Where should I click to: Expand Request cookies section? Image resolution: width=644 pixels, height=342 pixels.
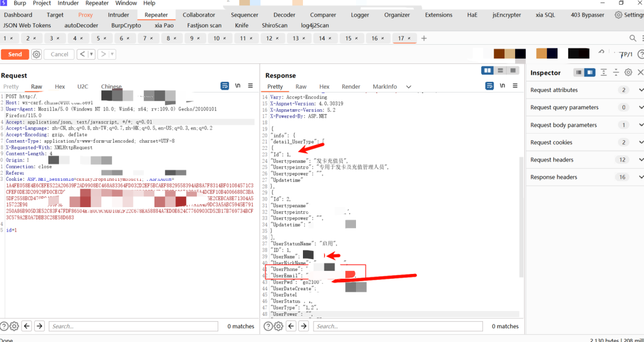(585, 142)
